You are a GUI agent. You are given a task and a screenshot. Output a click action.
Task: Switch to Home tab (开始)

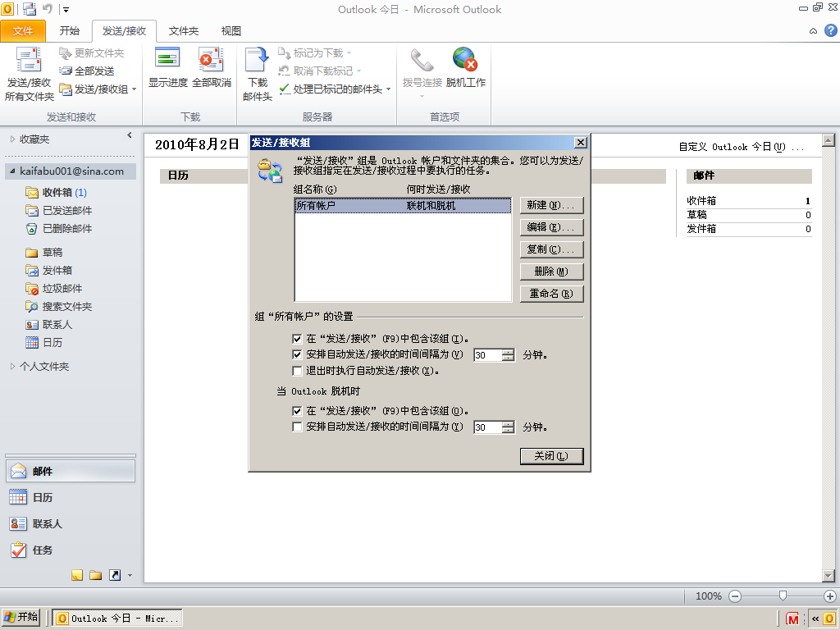(70, 31)
